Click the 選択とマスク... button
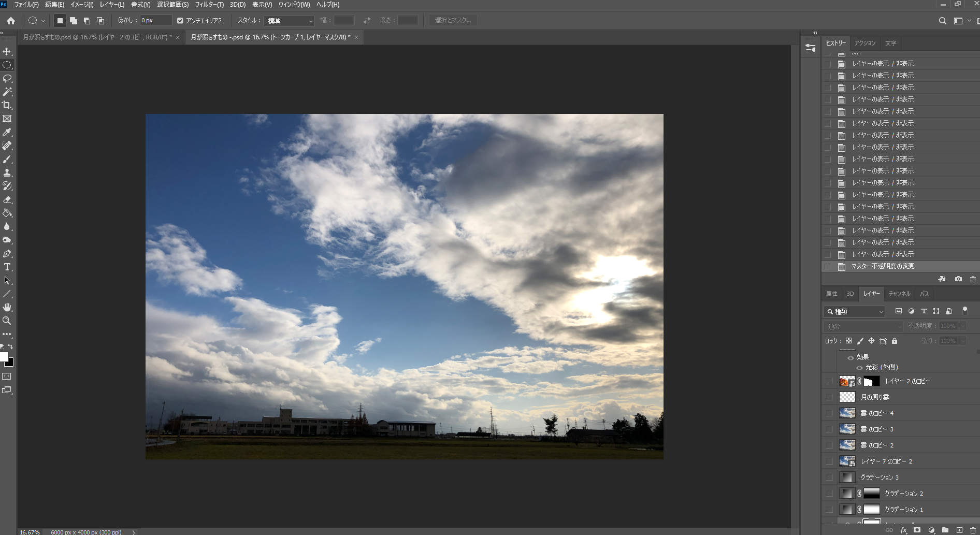This screenshot has height=535, width=980. tap(453, 20)
